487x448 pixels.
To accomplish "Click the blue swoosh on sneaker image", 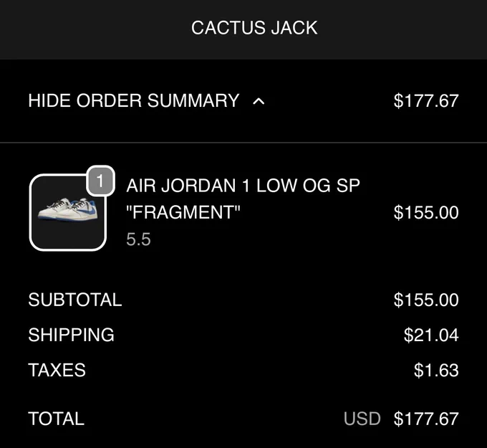I will click(83, 211).
